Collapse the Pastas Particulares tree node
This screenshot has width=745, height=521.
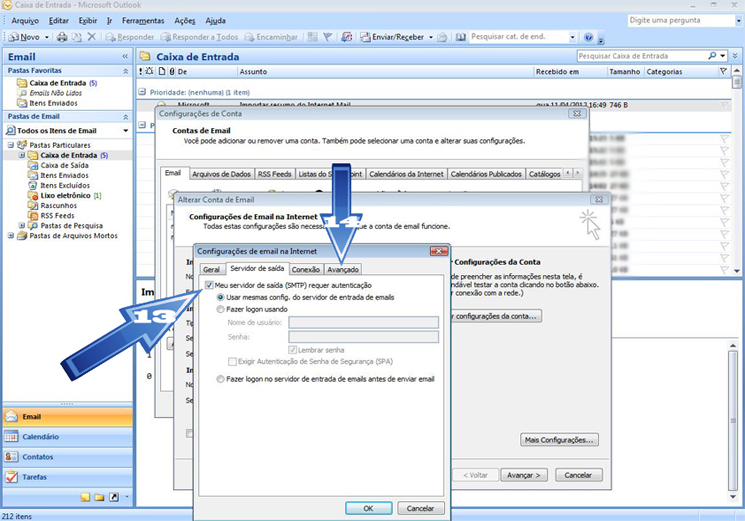(10, 145)
